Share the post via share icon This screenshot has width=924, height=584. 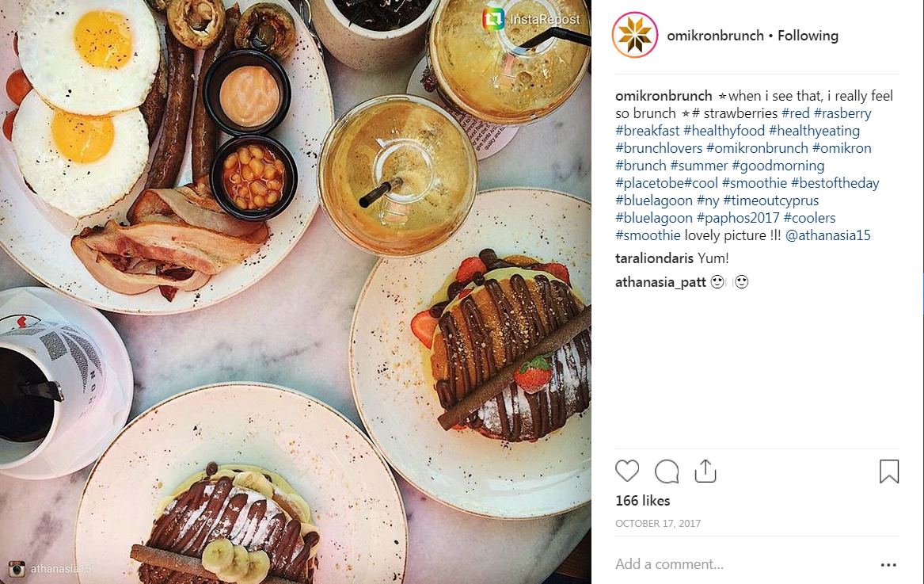tap(705, 471)
